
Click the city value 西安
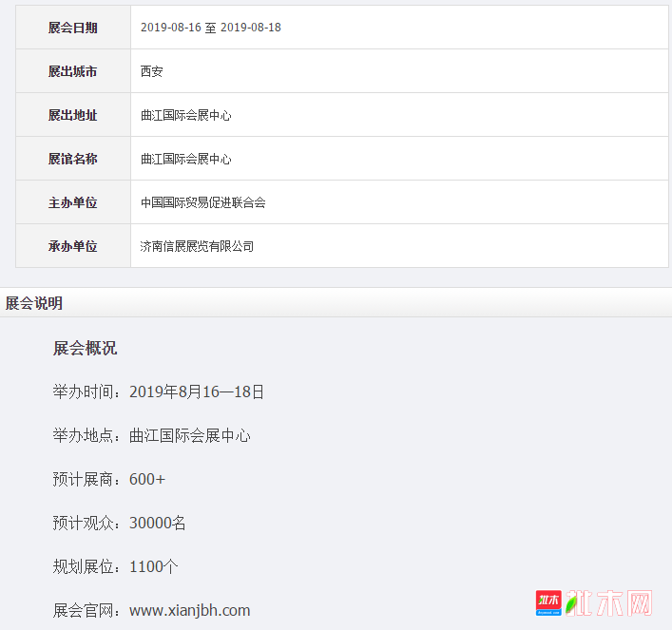tap(152, 71)
